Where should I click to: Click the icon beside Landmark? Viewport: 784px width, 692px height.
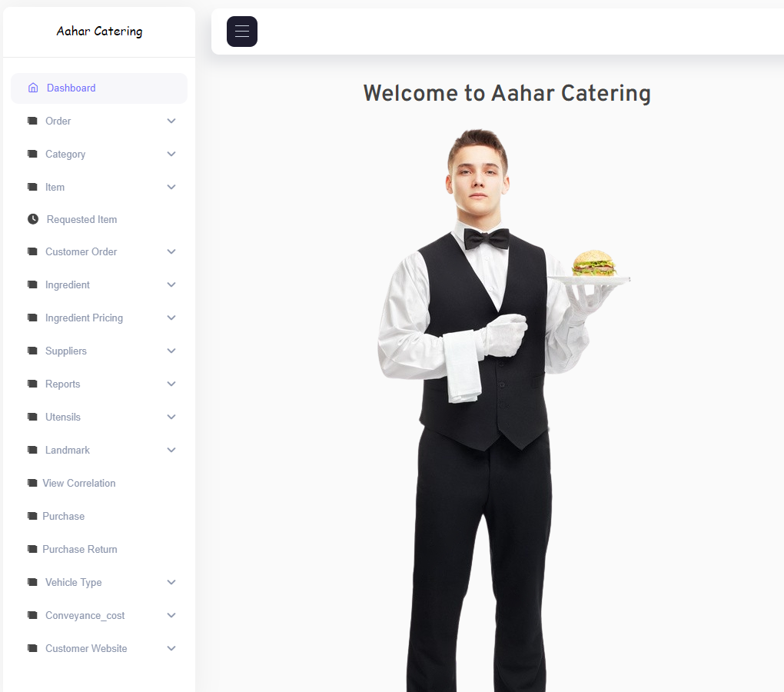(32, 450)
